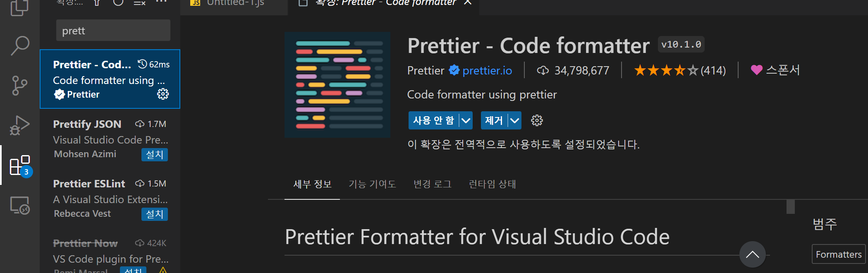
Task: Select the Prettier Now list item
Action: [x=110, y=251]
